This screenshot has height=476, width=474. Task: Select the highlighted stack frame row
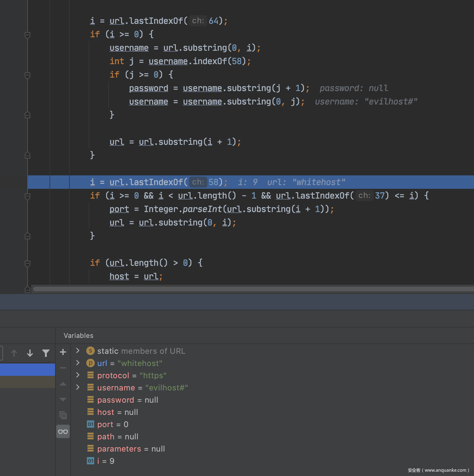(x=28, y=370)
